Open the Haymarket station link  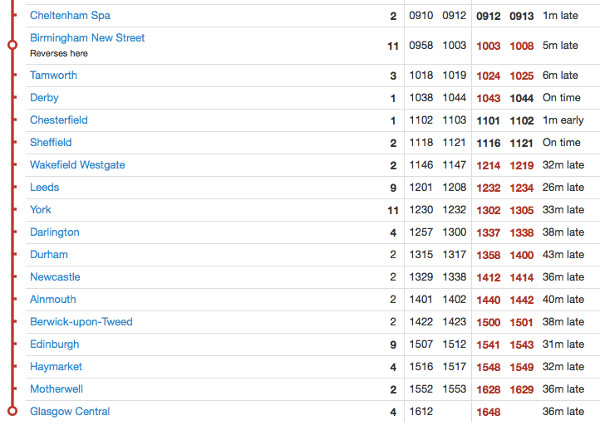(56, 367)
